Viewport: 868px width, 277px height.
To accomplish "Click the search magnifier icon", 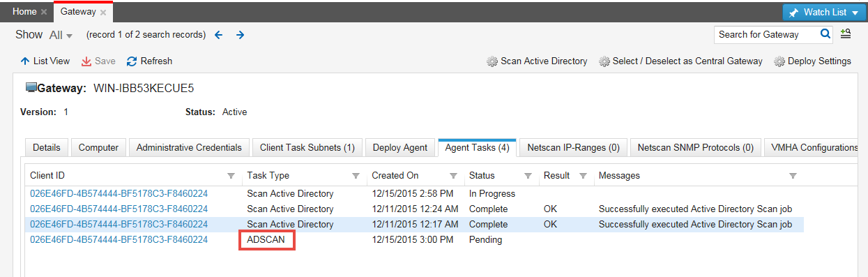I will [x=825, y=33].
